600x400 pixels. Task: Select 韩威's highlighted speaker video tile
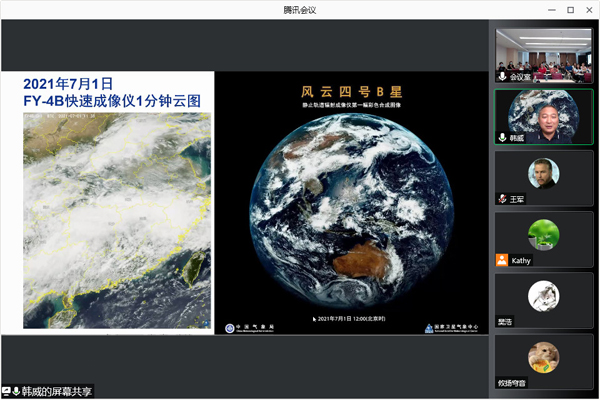(544, 117)
